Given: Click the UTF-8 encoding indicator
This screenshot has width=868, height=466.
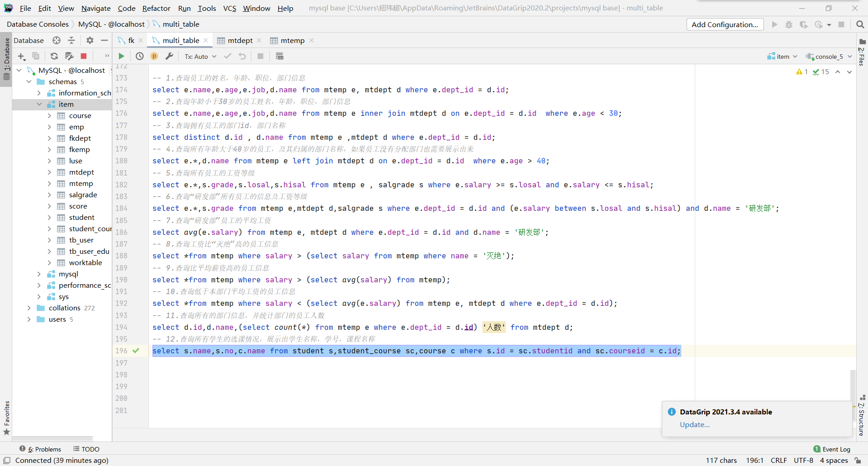Looking at the screenshot, I should [803, 460].
